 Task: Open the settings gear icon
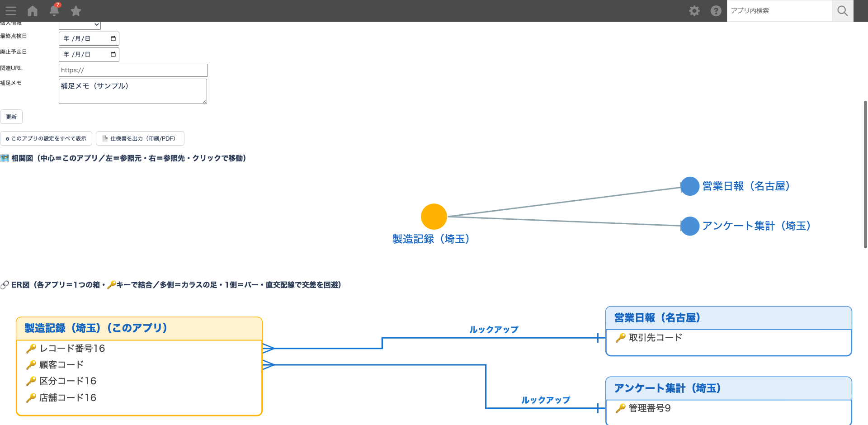694,11
